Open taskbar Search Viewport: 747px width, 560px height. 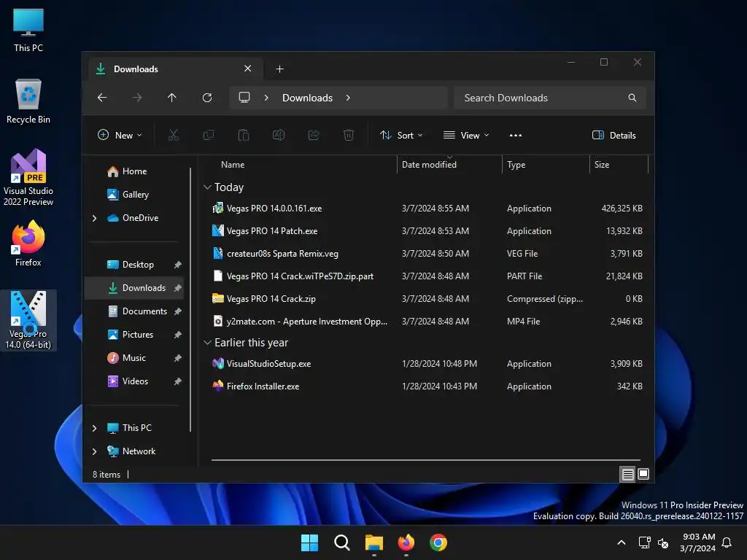(x=342, y=542)
